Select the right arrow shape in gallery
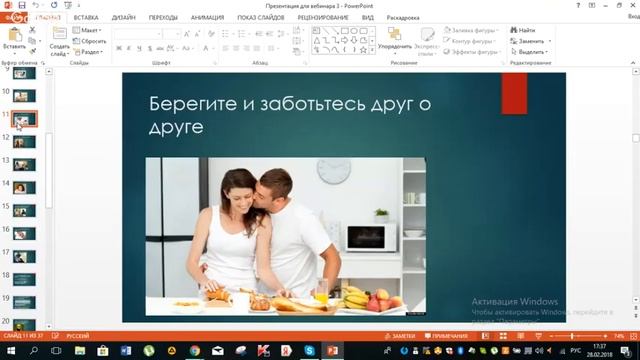This screenshot has height=360, width=640. coord(344,40)
